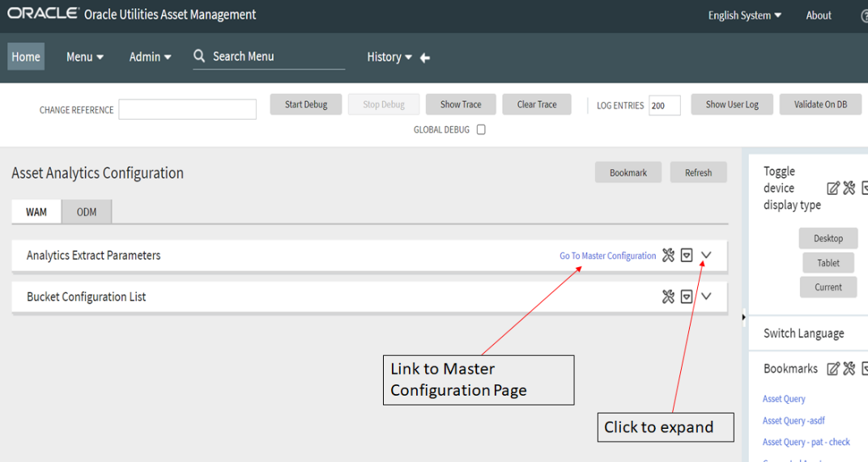Open the About link in header
Screen dimensions: 868x462
(x=818, y=15)
